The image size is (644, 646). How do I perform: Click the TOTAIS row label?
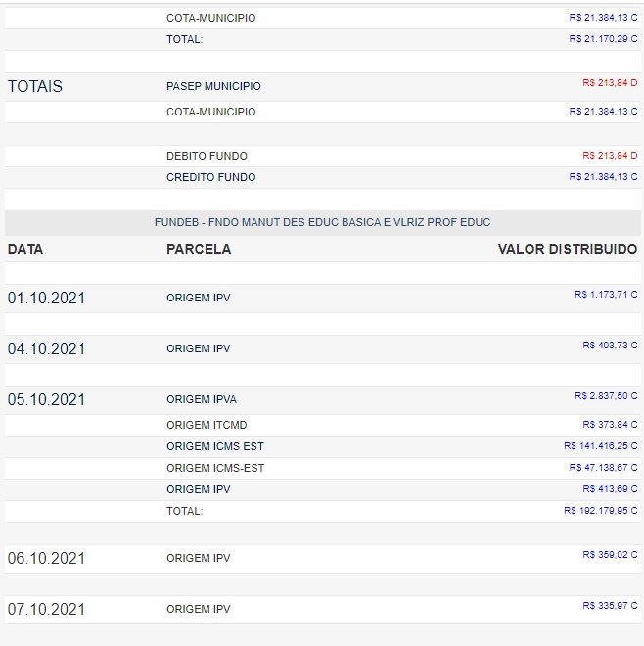[35, 86]
